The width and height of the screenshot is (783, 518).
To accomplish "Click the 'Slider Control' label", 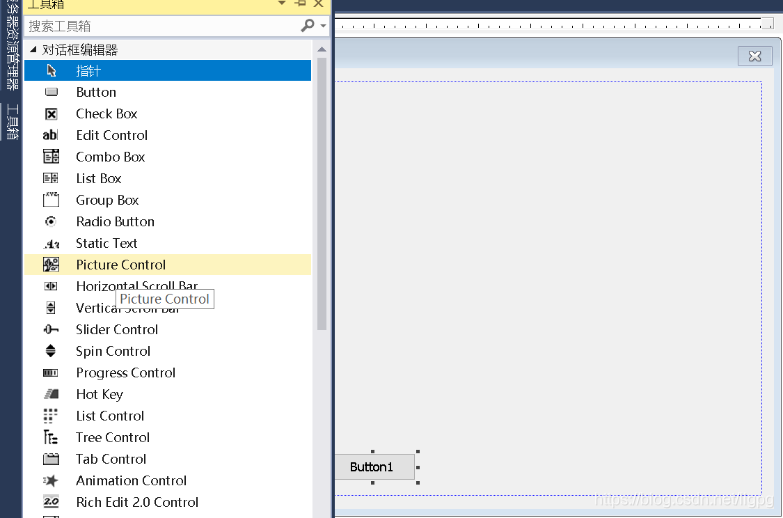I will [117, 329].
